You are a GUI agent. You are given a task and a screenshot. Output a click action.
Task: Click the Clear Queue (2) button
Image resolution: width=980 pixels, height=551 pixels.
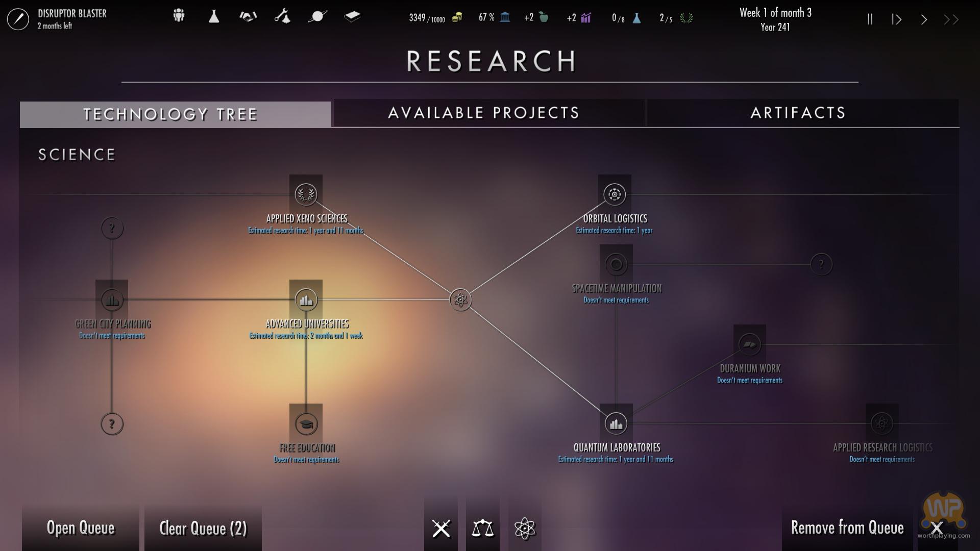click(x=203, y=528)
